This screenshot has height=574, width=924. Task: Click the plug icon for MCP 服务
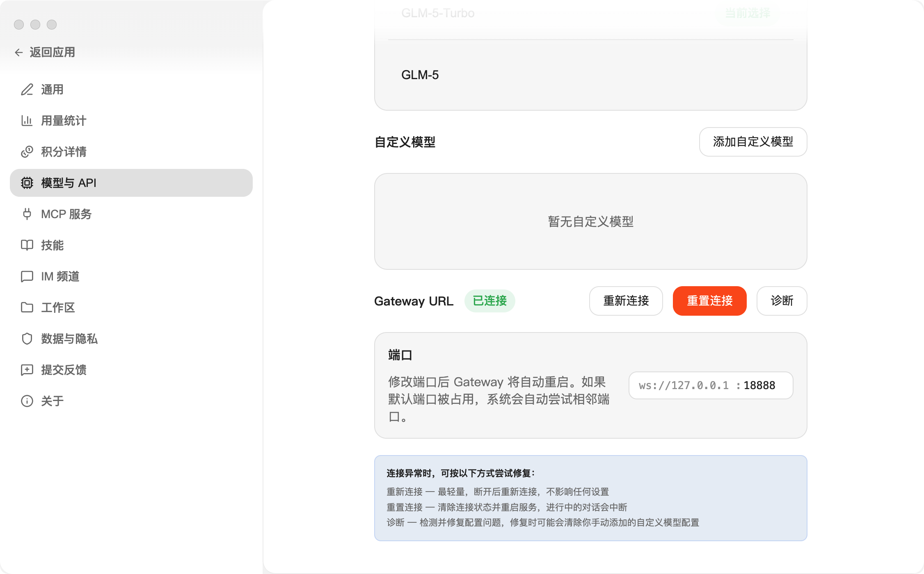[x=27, y=214]
